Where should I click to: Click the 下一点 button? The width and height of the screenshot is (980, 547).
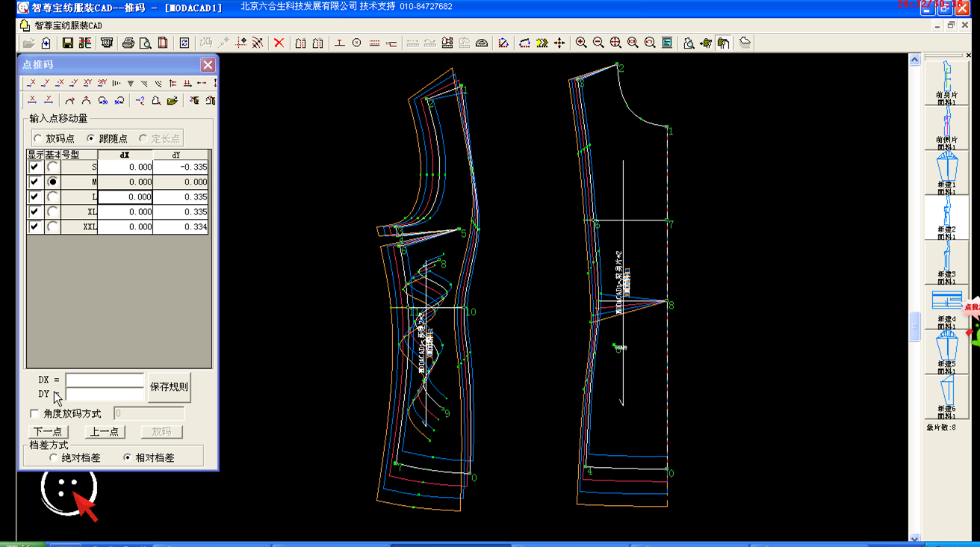tap(48, 432)
